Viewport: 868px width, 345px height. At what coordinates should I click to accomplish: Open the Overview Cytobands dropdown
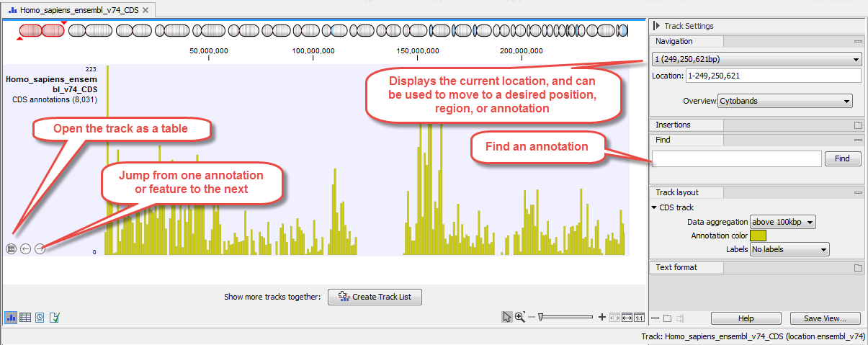click(x=784, y=102)
